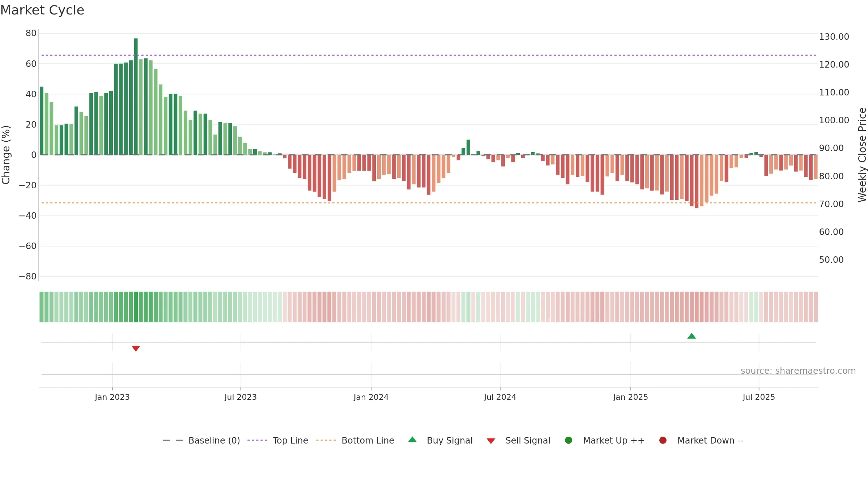Screen dimensions: 868x488
Task: Toggle Sell Signal legend entry
Action: [518, 440]
